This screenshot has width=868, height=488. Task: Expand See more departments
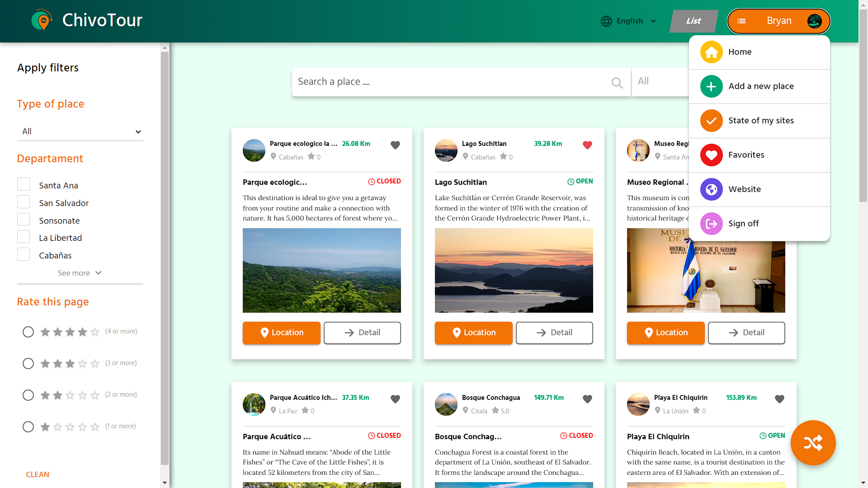point(80,273)
